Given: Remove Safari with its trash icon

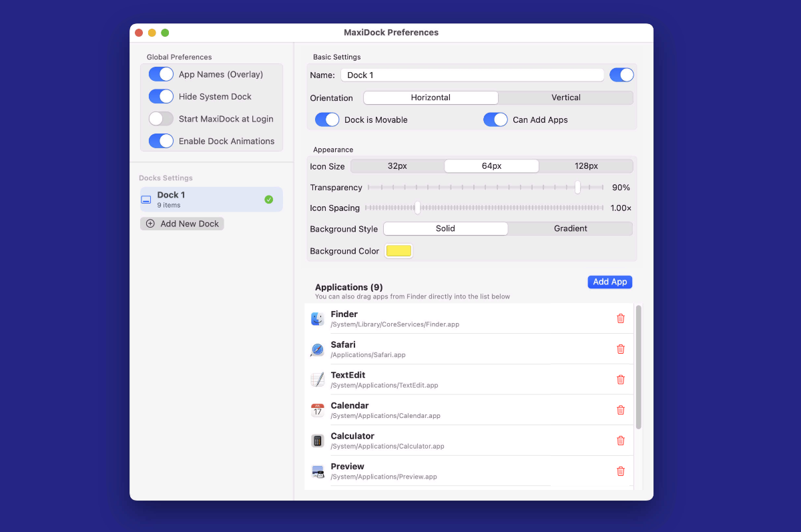Looking at the screenshot, I should tap(621, 349).
